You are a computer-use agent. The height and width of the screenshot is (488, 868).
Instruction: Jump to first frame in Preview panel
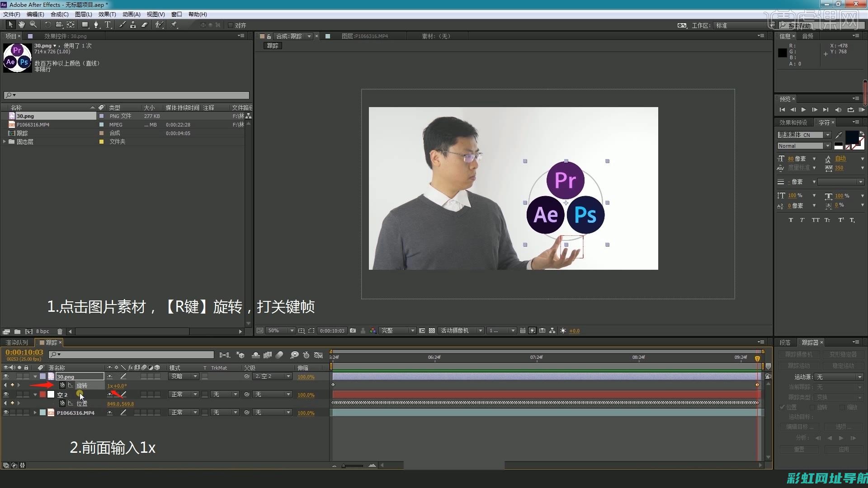[x=782, y=110]
